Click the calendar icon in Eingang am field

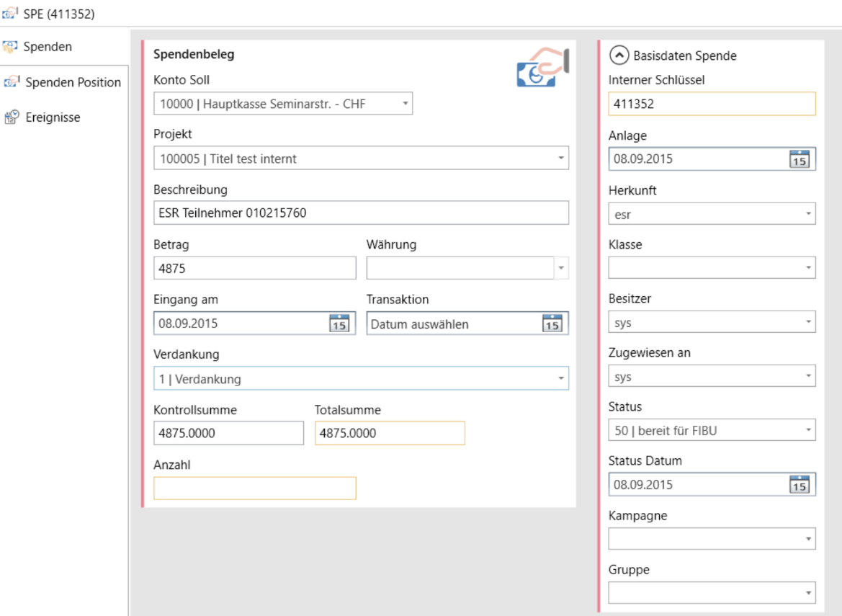click(339, 323)
